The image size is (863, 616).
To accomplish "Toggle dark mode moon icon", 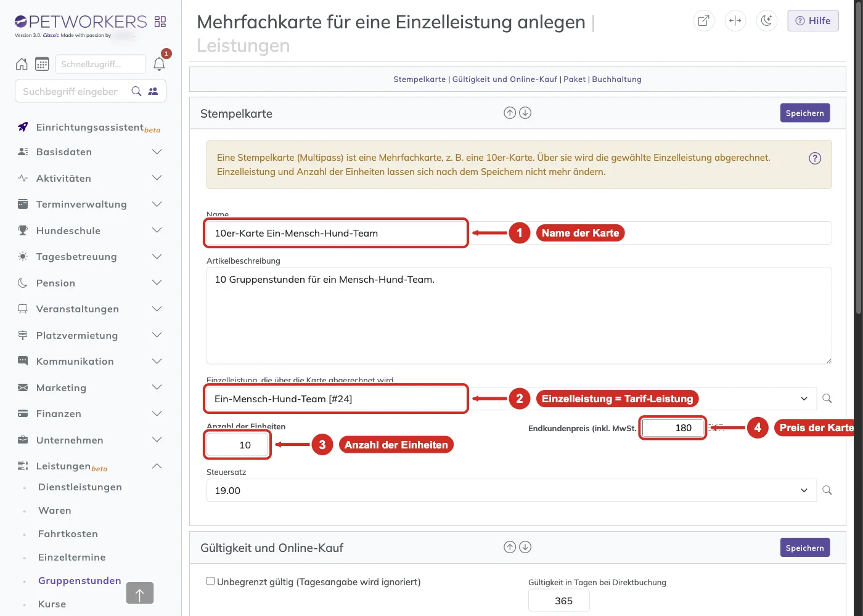I will click(x=766, y=21).
